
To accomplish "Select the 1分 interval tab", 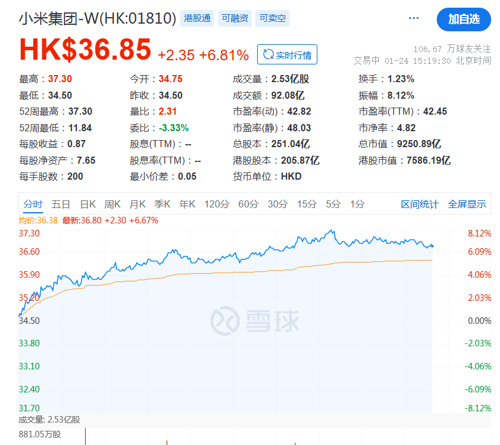I will (357, 204).
